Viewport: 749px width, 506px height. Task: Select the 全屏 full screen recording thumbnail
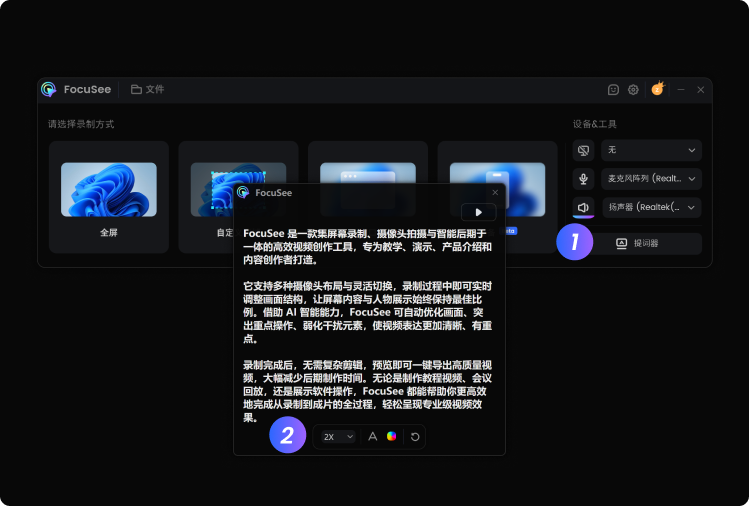pos(109,197)
